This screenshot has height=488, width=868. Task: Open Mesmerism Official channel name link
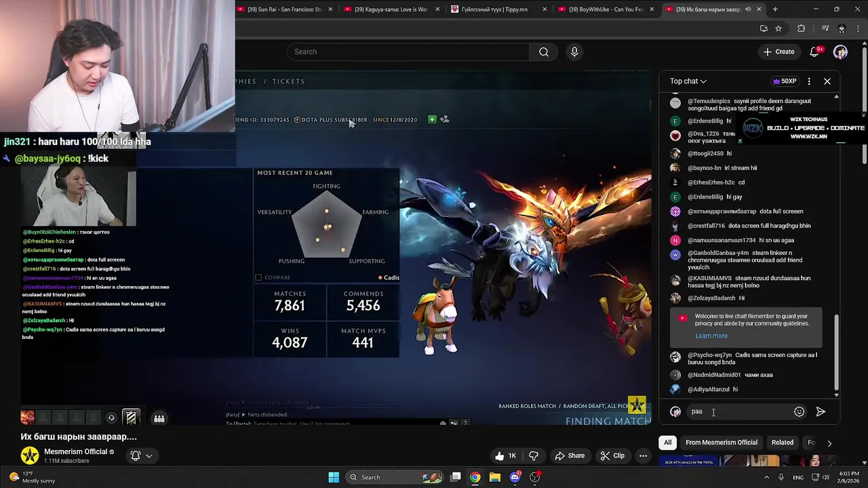pyautogui.click(x=76, y=451)
